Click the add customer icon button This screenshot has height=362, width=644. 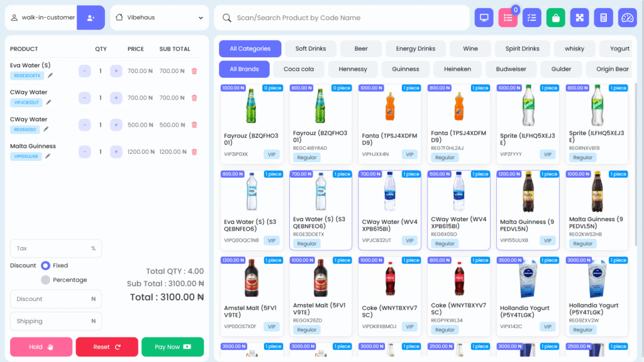pos(91,18)
